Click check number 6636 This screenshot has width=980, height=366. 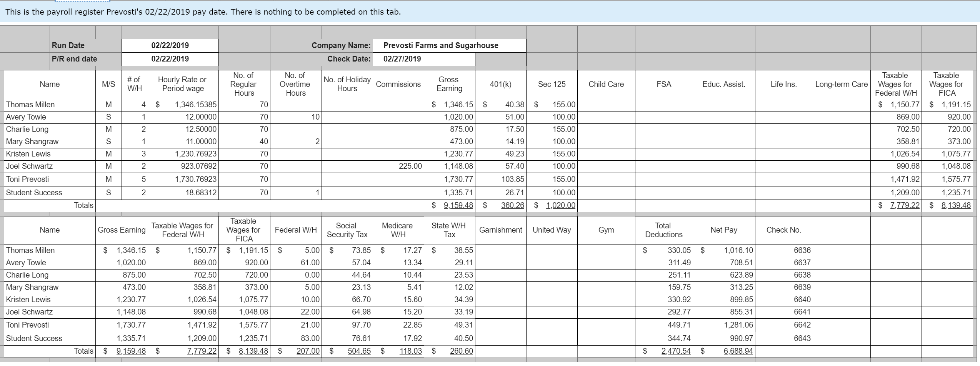784,250
